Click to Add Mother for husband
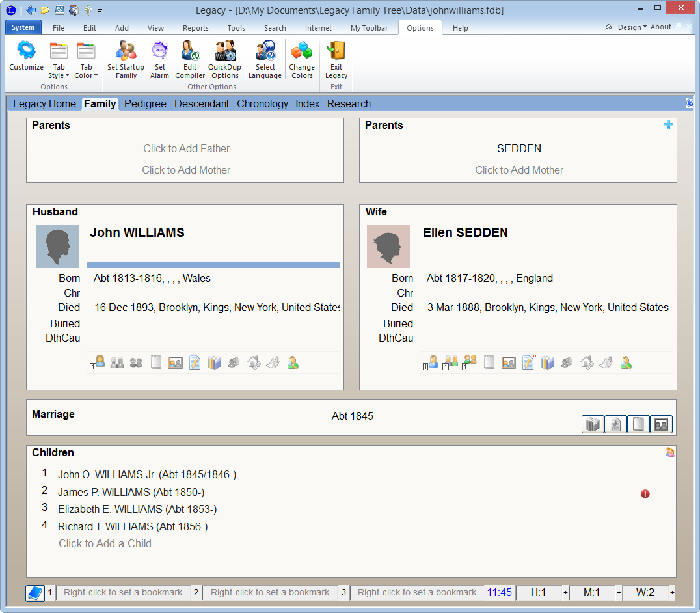 (x=186, y=170)
